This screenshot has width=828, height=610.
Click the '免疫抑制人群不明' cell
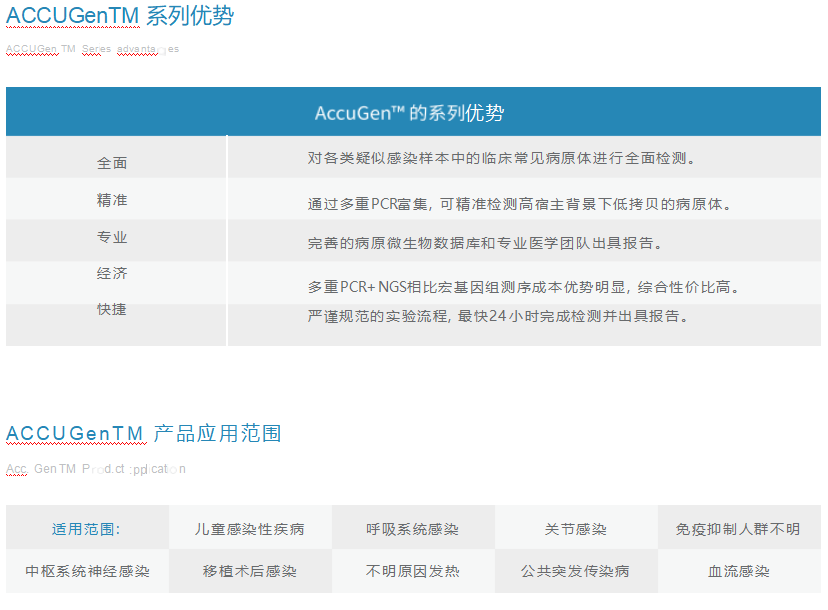pos(738,529)
